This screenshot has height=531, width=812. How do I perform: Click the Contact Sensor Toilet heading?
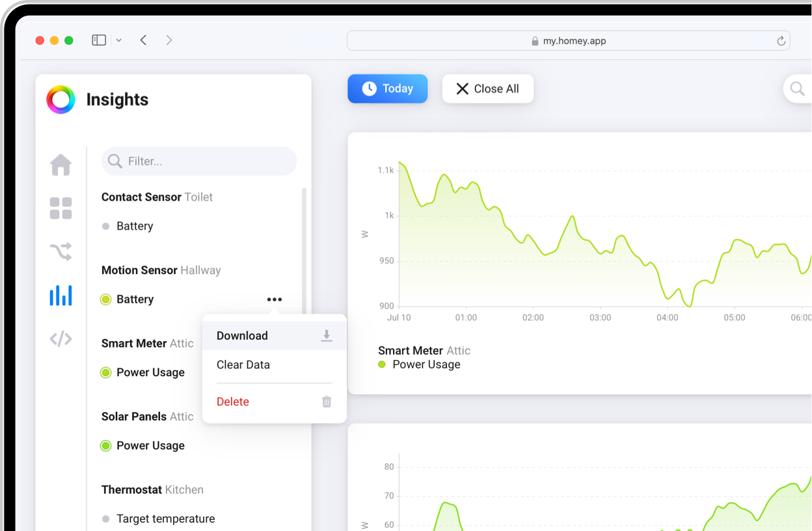(x=157, y=197)
